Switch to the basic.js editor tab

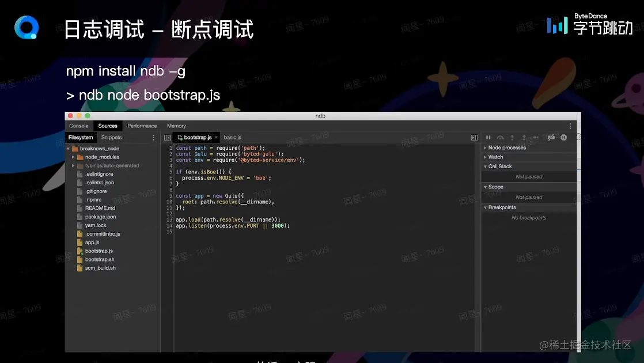(233, 138)
